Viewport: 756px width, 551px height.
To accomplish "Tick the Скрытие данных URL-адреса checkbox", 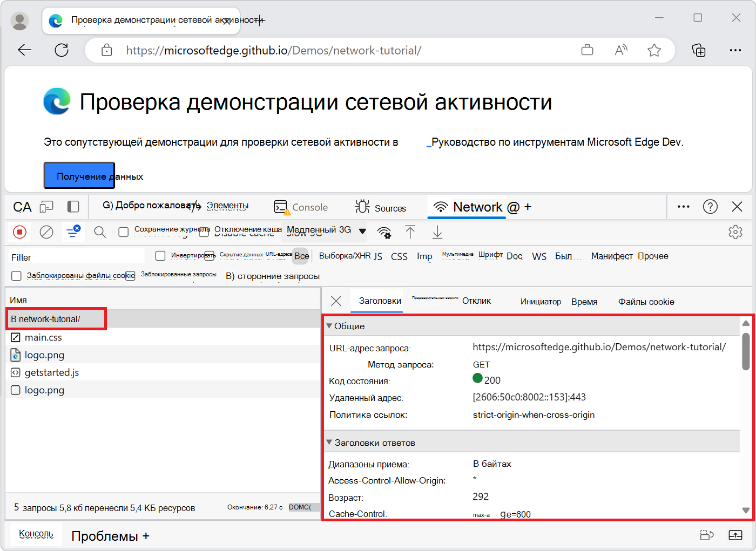I will pyautogui.click(x=210, y=256).
